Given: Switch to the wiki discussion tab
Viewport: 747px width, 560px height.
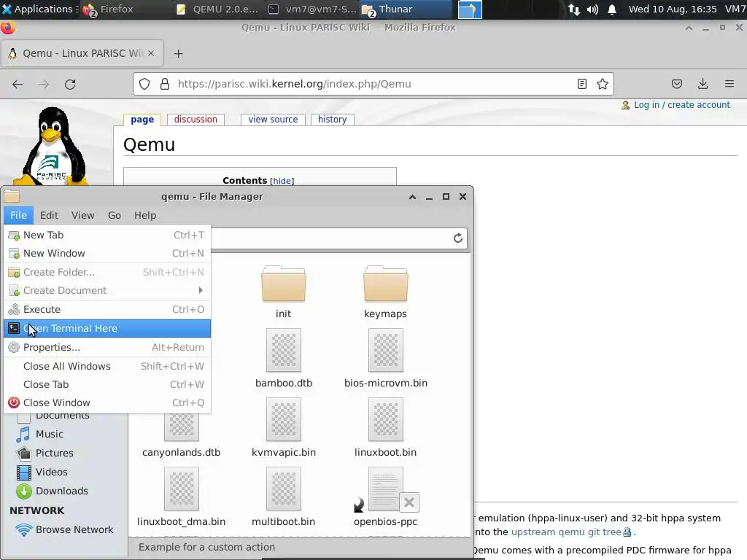Looking at the screenshot, I should point(196,120).
